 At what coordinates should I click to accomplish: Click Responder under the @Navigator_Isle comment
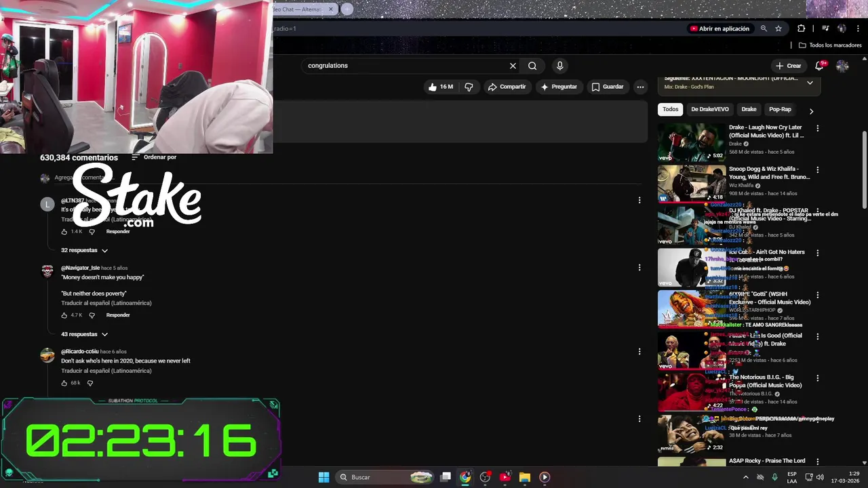[x=118, y=315]
